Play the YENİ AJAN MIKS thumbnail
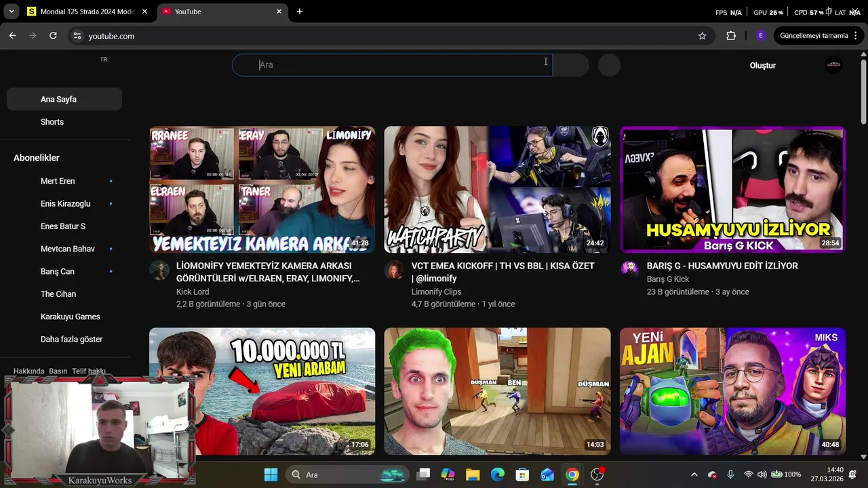The image size is (868, 488). 732,391
